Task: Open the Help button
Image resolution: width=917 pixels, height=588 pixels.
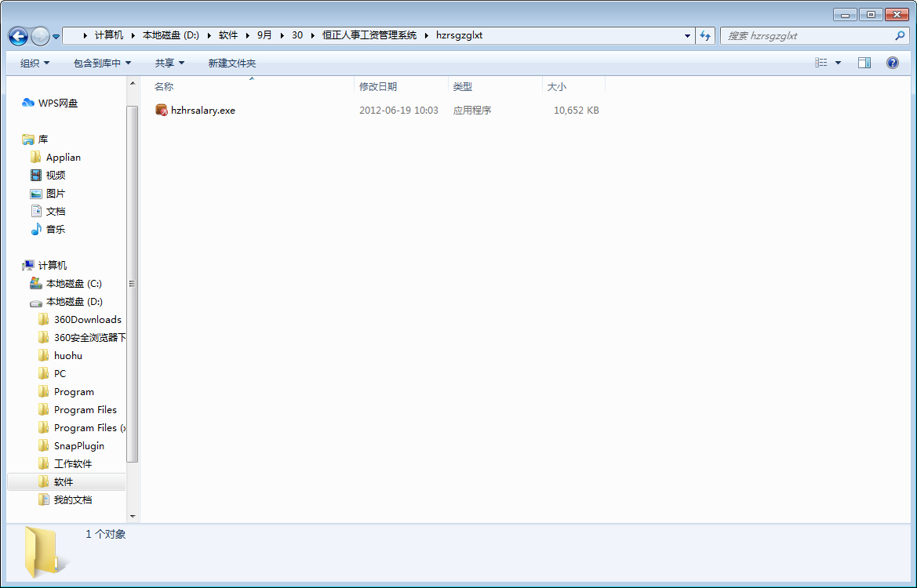Action: [x=893, y=63]
